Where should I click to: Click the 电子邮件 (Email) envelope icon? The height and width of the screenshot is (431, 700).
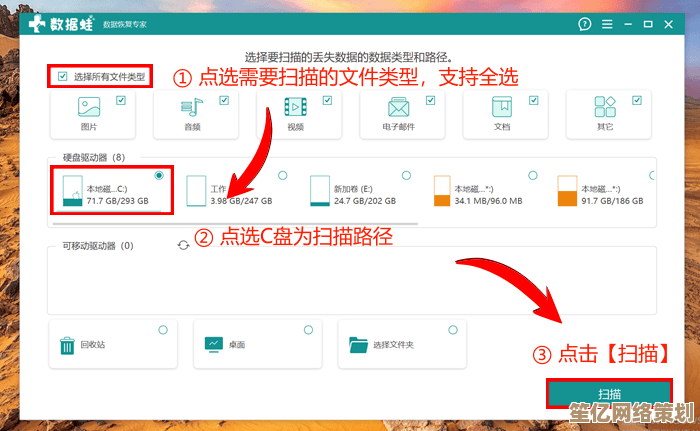pyautogui.click(x=398, y=107)
